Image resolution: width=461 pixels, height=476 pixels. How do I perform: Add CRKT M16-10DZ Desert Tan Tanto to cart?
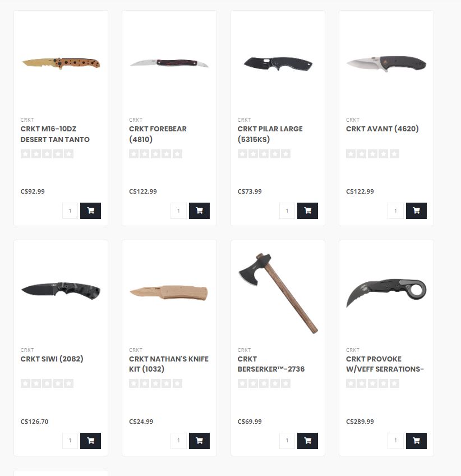coord(90,210)
